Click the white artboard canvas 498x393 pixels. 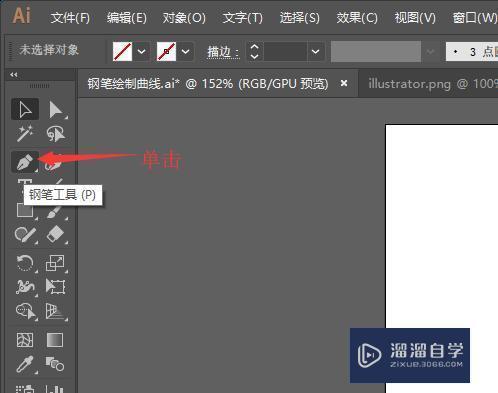coord(442,227)
